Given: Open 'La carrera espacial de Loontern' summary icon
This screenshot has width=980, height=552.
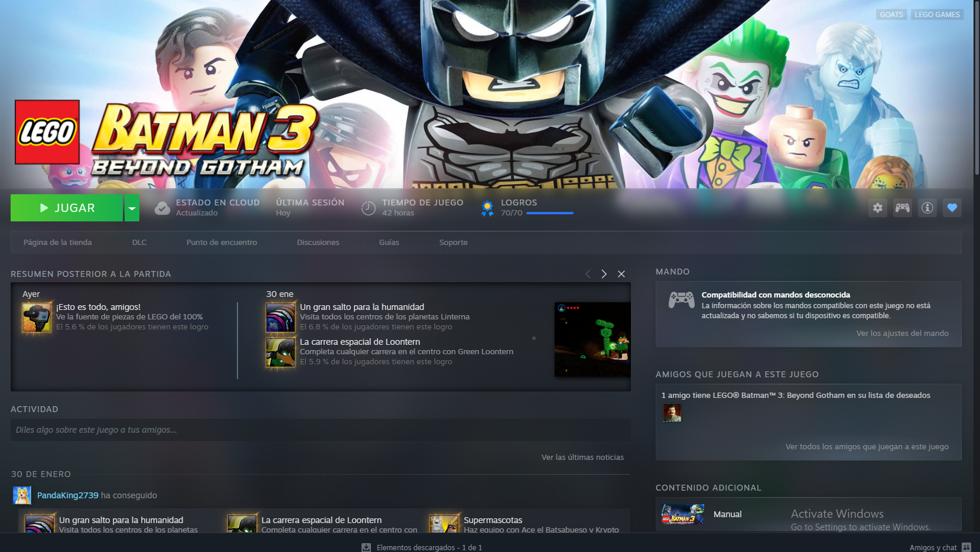Looking at the screenshot, I should 281,352.
